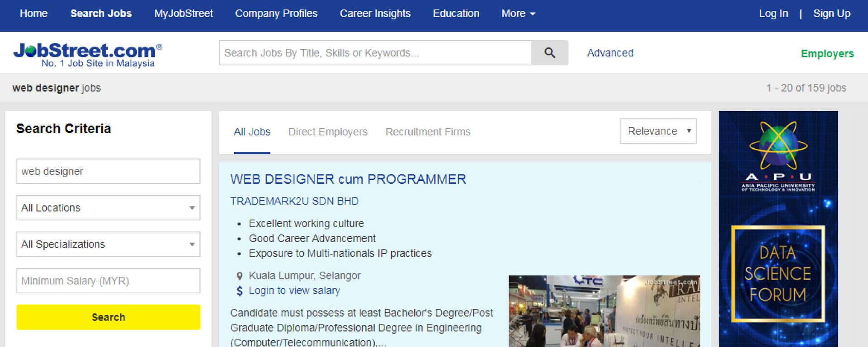Expand the All Locations dropdown
Viewport: 868px width, 347px height.
[x=108, y=208]
